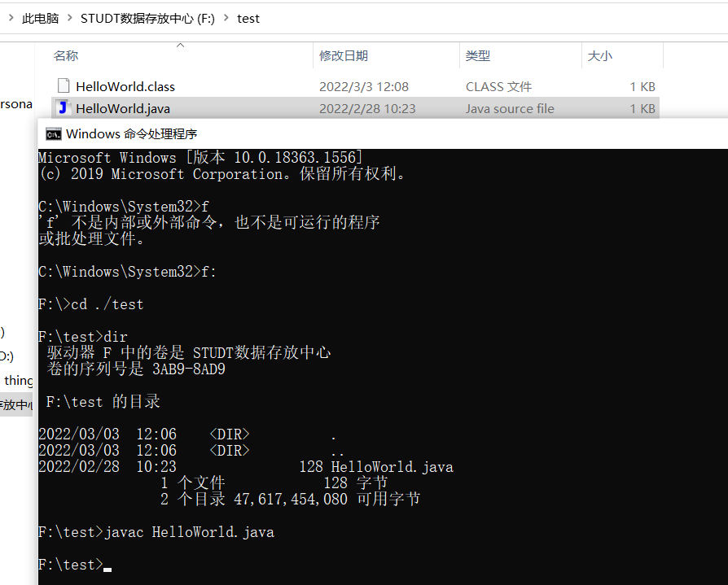Click the C:\Windows\System32>f: command line
This screenshot has width=728, height=585.
(127, 272)
